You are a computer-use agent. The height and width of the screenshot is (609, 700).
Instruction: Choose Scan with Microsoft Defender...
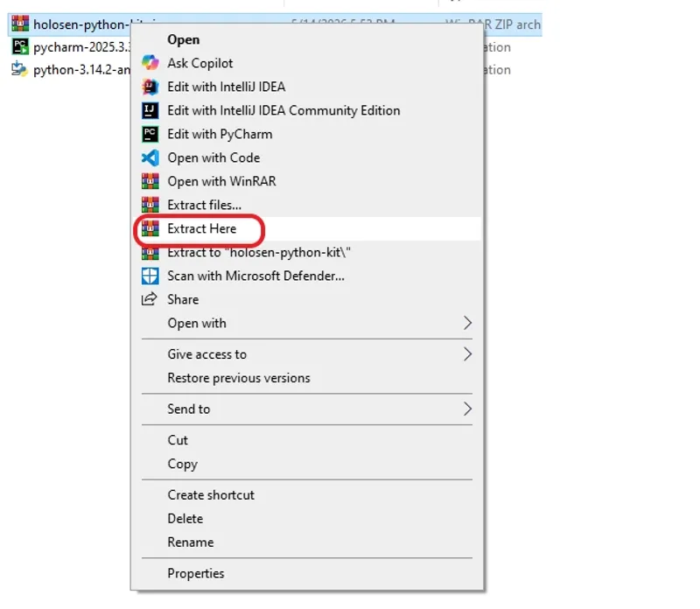pos(307,276)
